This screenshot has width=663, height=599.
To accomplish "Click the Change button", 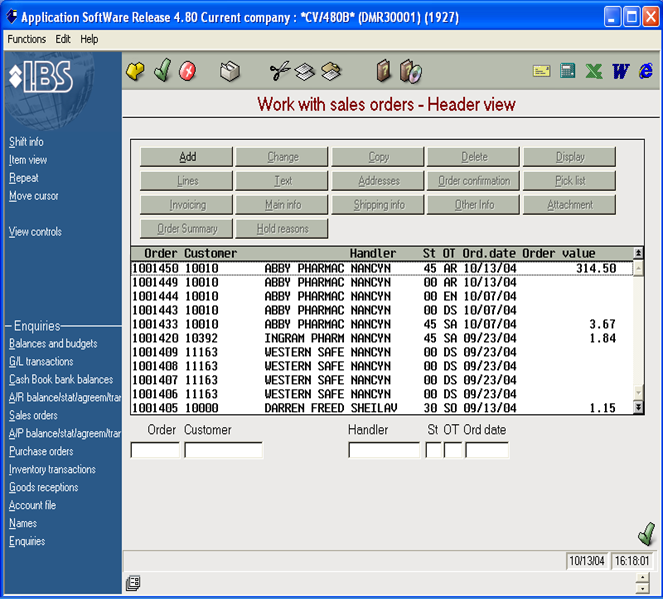I will click(x=282, y=157).
